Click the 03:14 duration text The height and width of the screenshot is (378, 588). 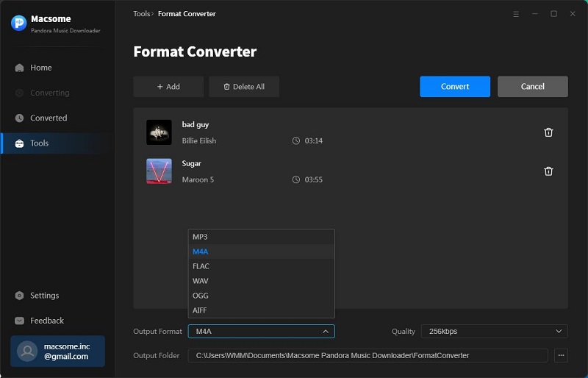click(314, 140)
